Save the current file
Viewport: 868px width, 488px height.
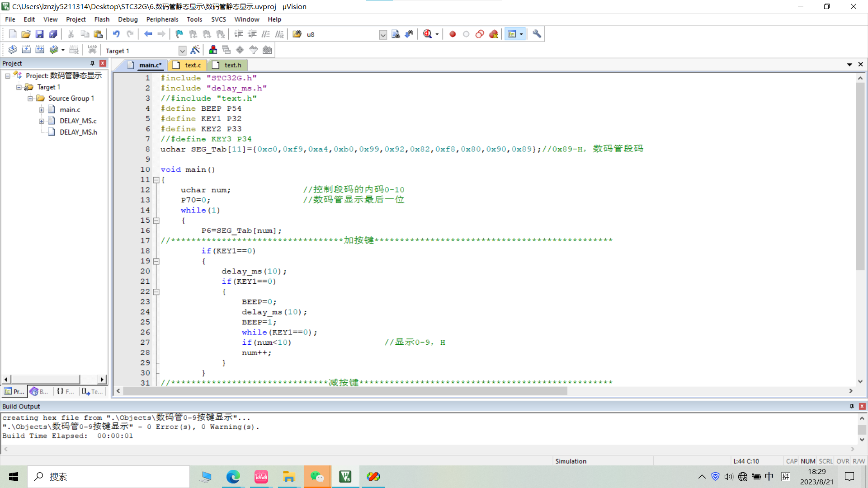pos(39,34)
